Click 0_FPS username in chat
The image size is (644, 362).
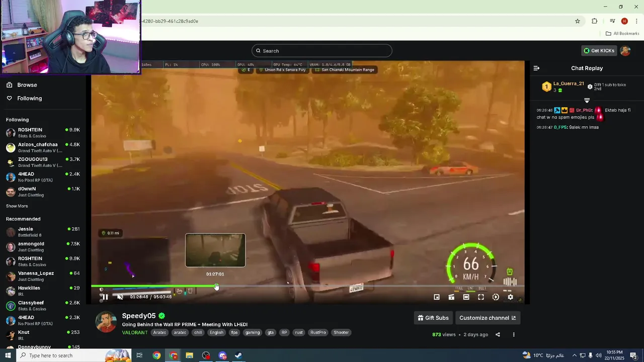(x=560, y=127)
